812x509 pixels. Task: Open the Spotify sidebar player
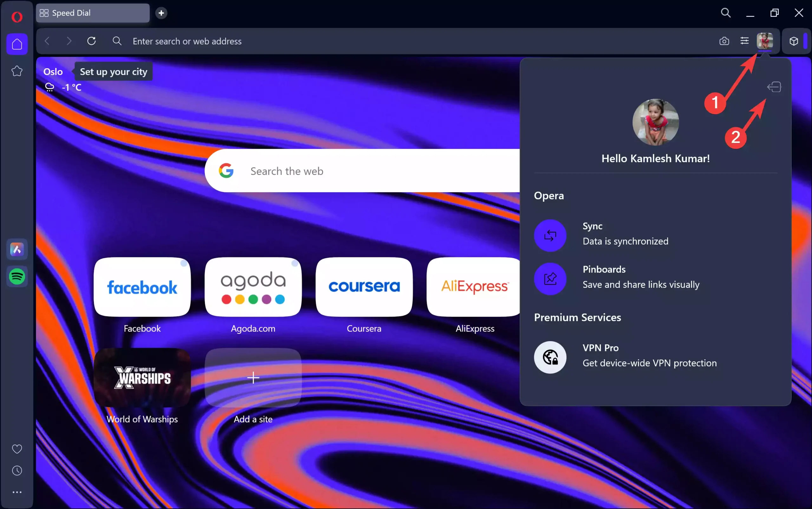(17, 276)
